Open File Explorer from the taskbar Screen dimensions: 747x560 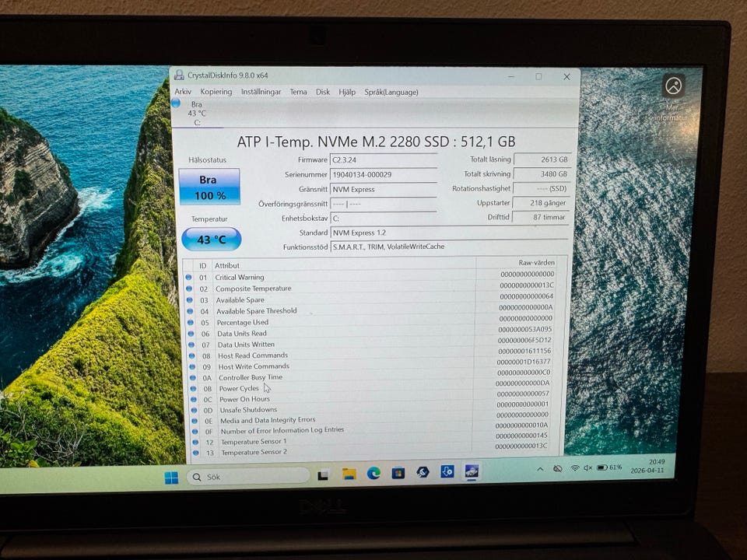point(349,474)
